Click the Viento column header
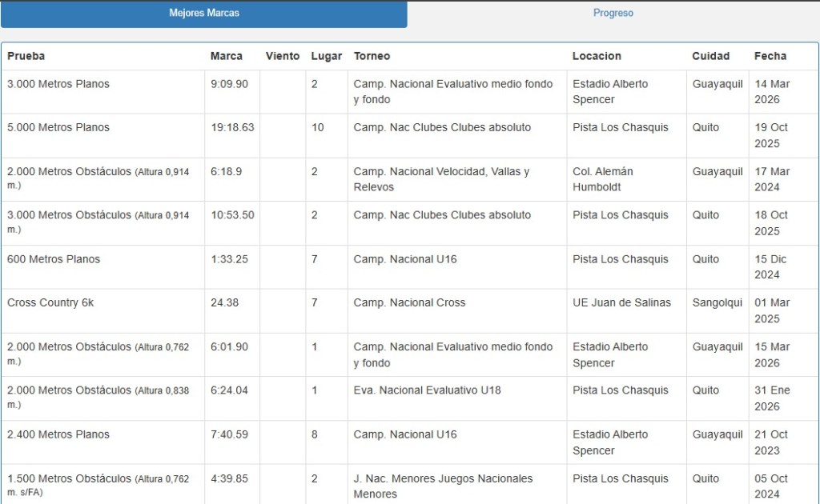The image size is (820, 504). click(x=283, y=56)
